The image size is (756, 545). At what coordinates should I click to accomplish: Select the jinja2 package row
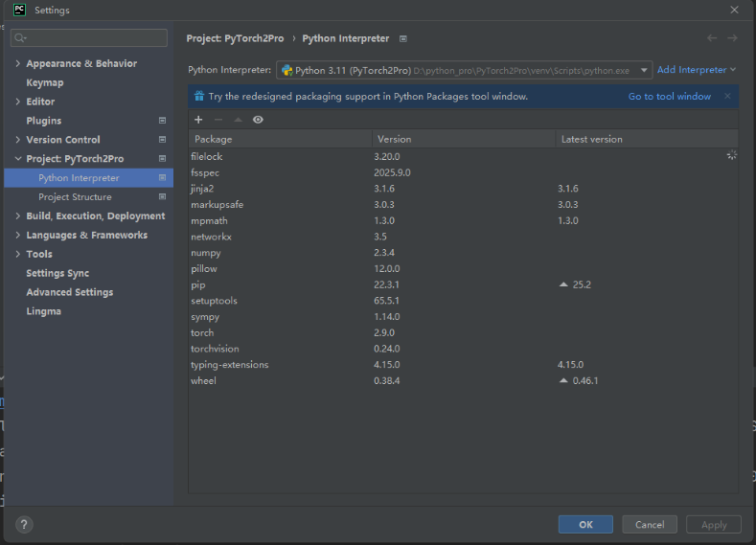463,189
